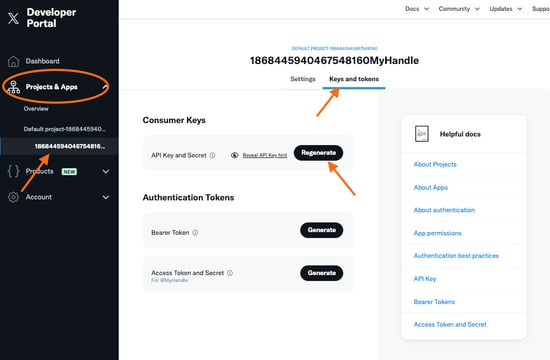550x360 pixels.
Task: Open the Dashboard home icon
Action: coord(13,61)
